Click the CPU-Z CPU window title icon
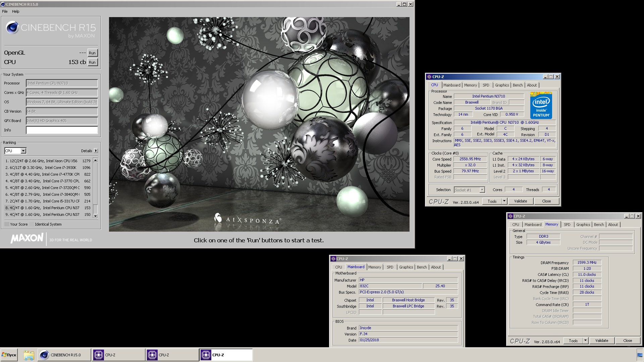The width and height of the screenshot is (644, 362). pyautogui.click(x=429, y=77)
